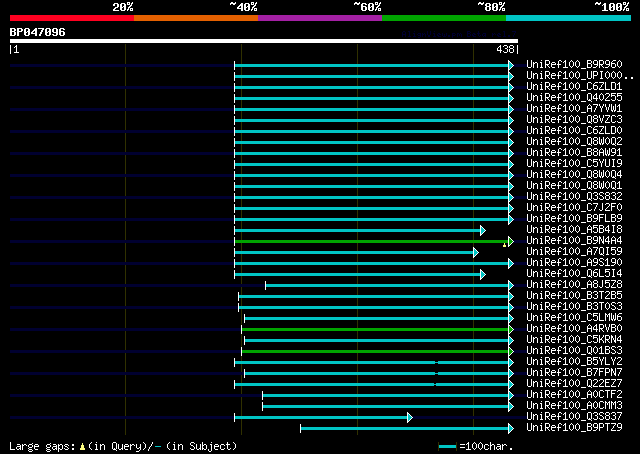The width and height of the screenshot is (640, 454).
Task: Select the UniRef100_Q3S832 label
Action: click(574, 196)
